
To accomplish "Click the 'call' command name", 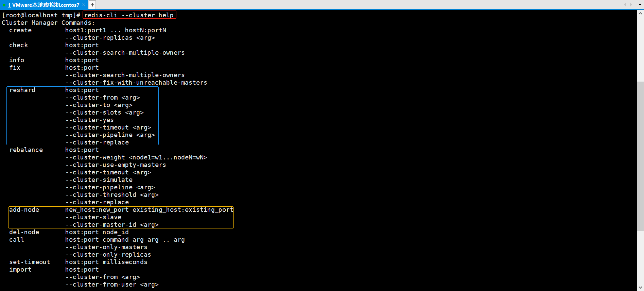I will coord(17,240).
